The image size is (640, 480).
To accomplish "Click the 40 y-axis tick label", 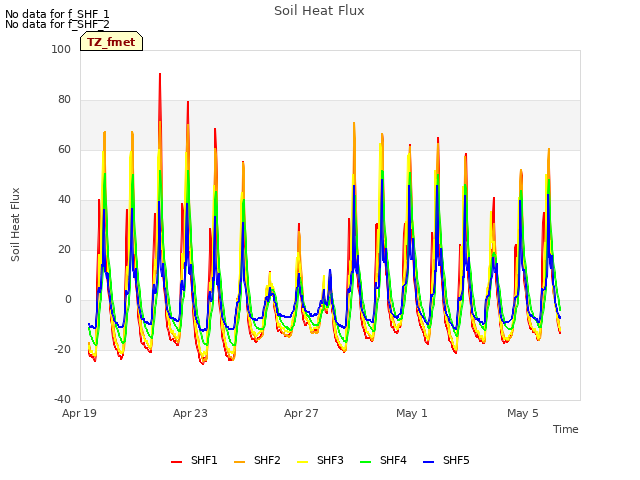I will click(x=64, y=200).
